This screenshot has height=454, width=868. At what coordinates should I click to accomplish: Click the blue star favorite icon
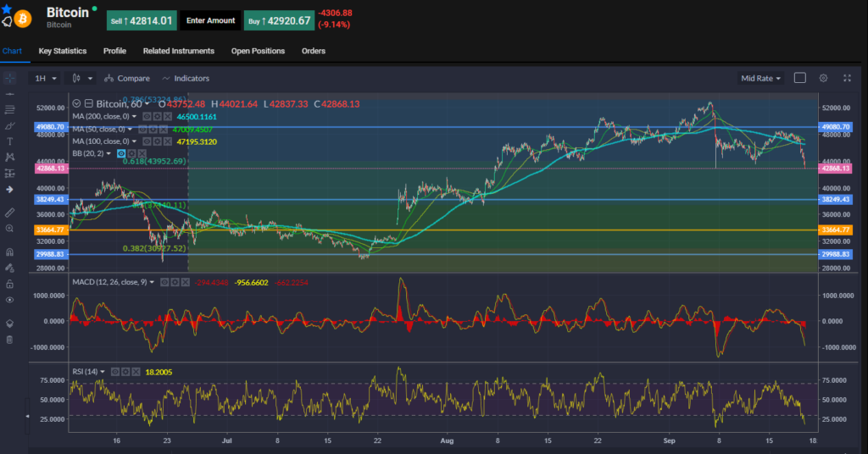point(7,9)
